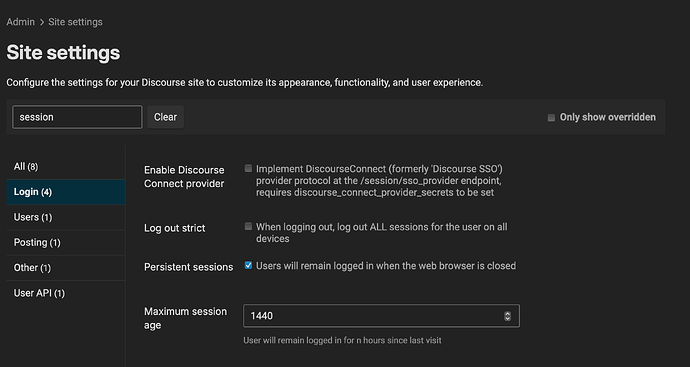Click the 'Enable Discourse Connect provider' label

point(184,177)
